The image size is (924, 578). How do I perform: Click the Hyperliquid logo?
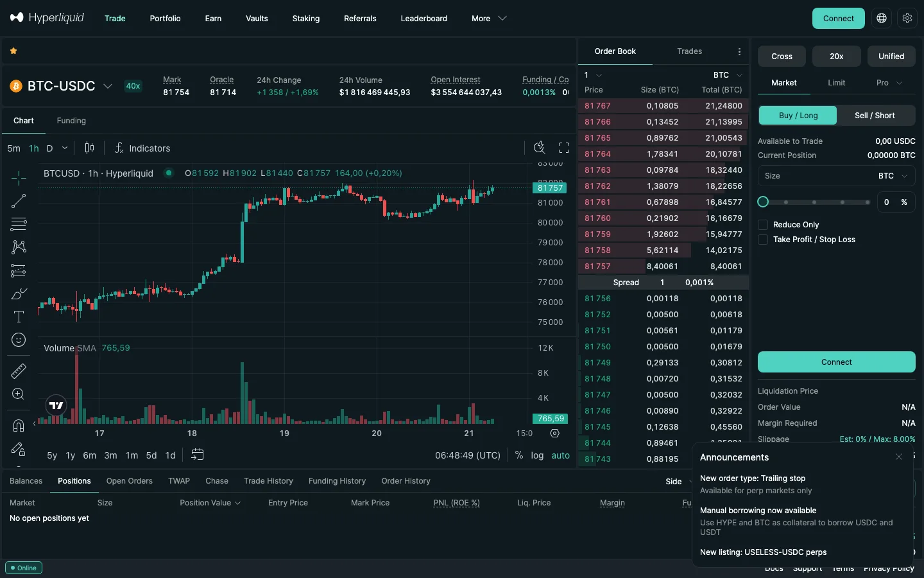pos(47,17)
